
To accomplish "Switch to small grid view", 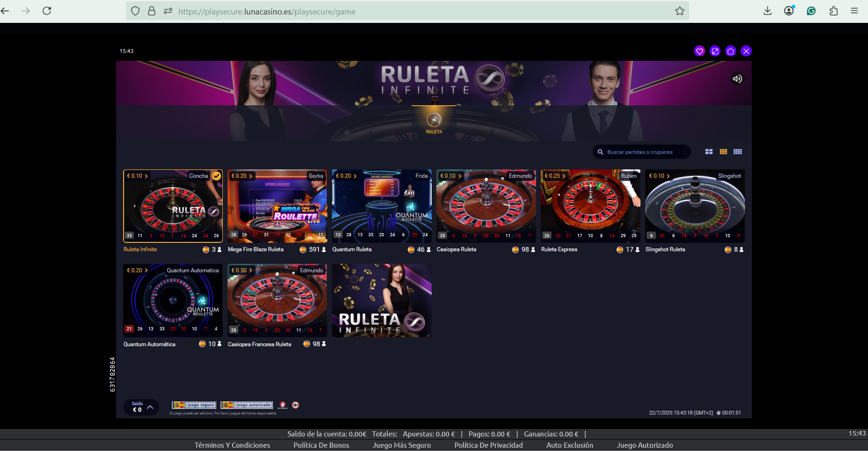I will [x=738, y=152].
